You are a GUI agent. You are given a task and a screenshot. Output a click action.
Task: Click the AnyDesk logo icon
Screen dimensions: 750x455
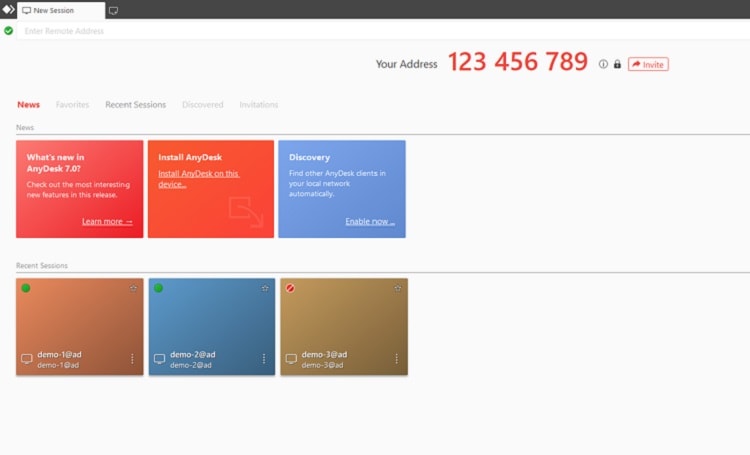click(x=9, y=10)
